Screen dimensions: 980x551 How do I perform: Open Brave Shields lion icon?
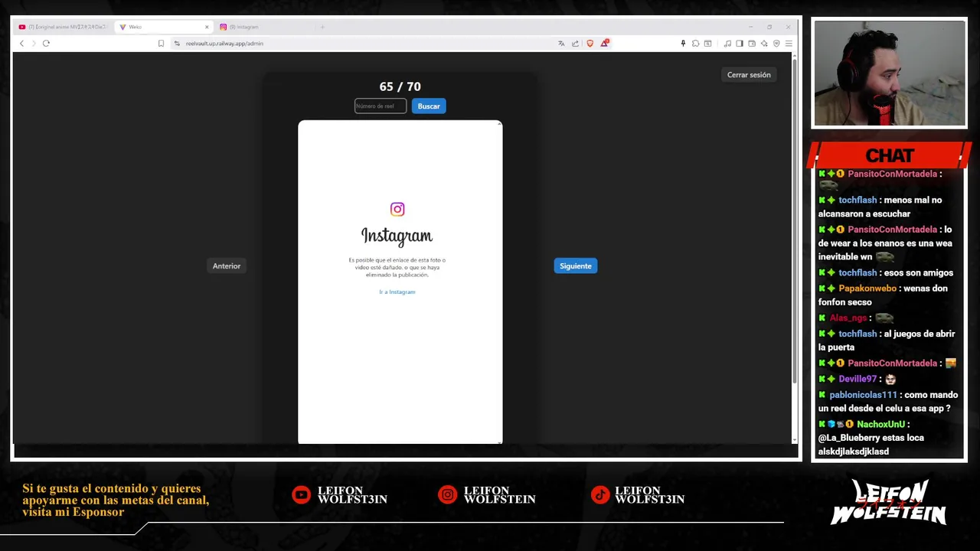(x=590, y=44)
